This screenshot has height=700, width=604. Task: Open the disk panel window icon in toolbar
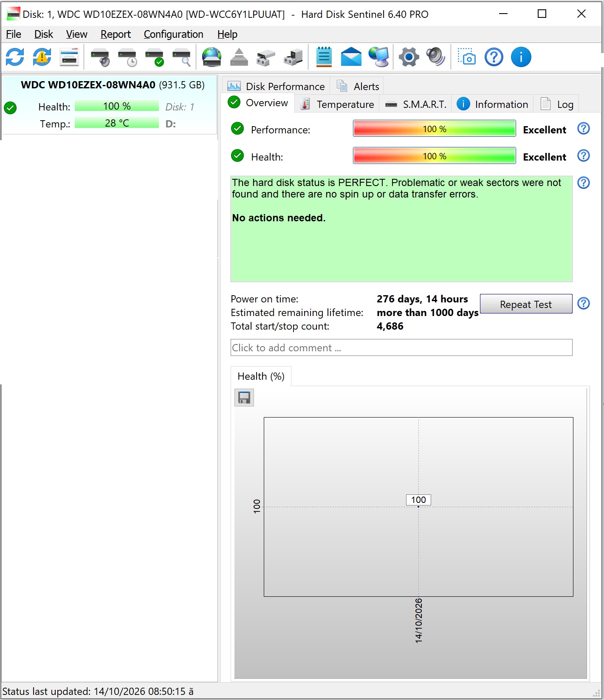[69, 57]
